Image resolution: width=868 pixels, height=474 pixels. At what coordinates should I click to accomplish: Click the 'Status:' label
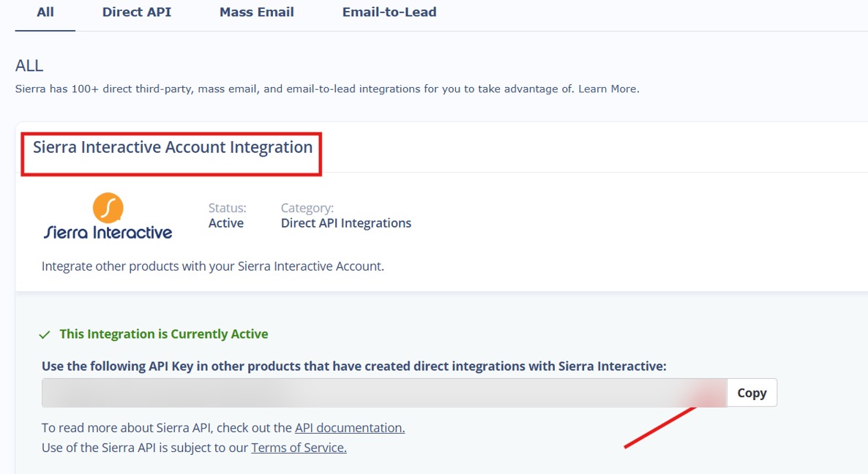coord(228,208)
